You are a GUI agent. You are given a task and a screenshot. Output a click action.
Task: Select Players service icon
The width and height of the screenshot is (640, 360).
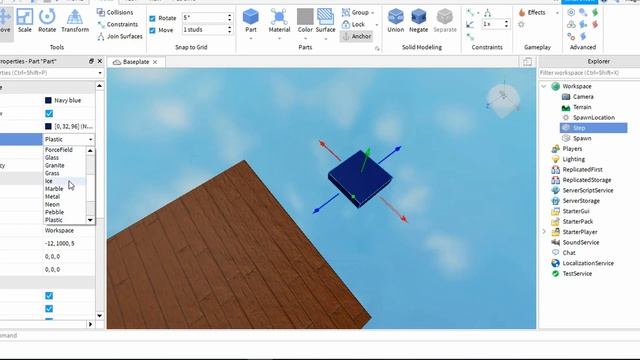click(x=556, y=149)
